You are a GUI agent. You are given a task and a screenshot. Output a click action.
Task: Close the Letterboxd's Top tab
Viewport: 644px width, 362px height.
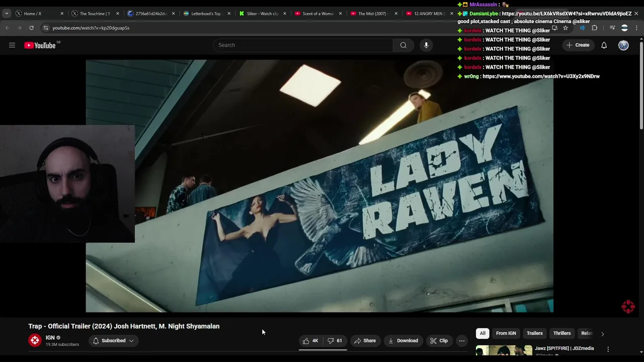pos(229,14)
